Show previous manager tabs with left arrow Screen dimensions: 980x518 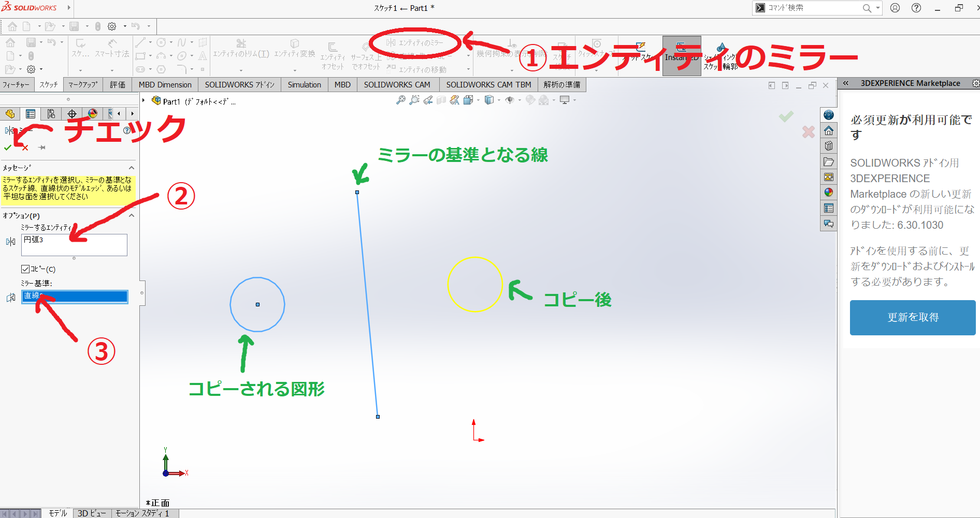(120, 114)
